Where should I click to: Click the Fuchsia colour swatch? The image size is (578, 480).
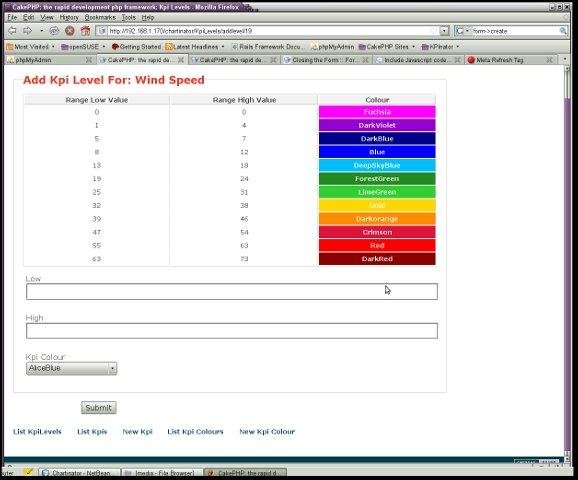pos(377,112)
